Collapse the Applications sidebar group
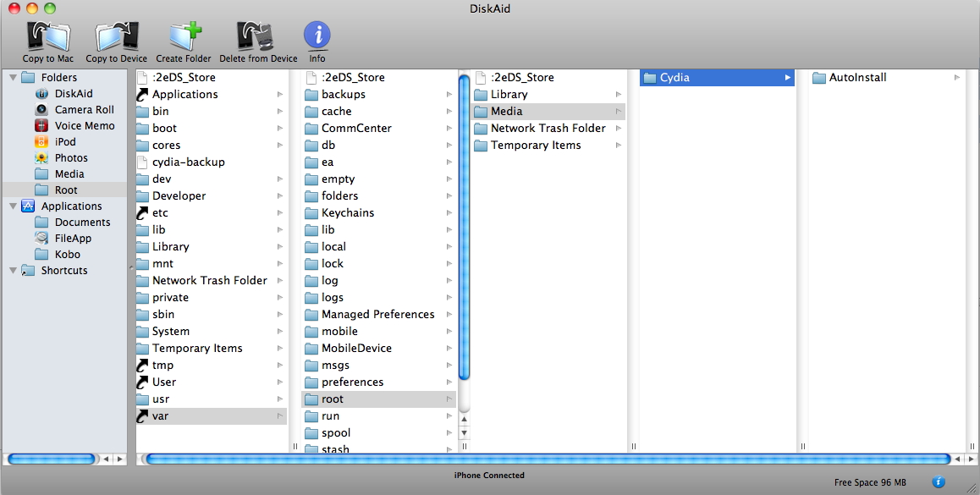Viewport: 980px width, 495px height. point(13,206)
